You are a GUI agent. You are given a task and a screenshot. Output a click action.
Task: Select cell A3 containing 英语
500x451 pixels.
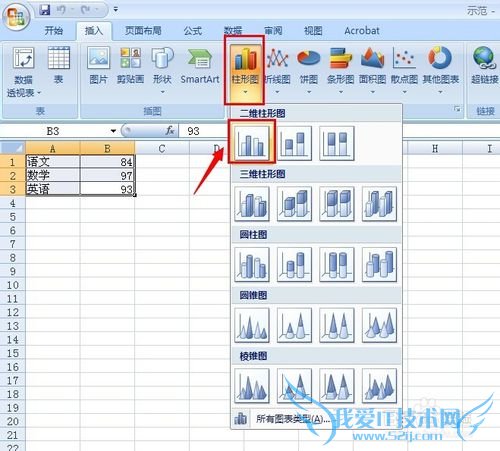[53, 189]
